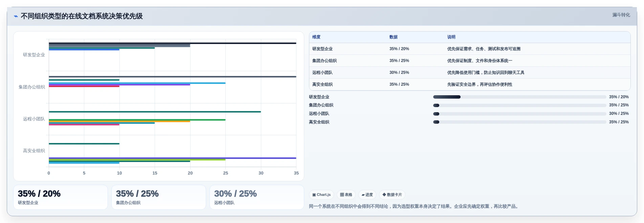Click the 35 tick on chart x-axis

tap(296, 173)
